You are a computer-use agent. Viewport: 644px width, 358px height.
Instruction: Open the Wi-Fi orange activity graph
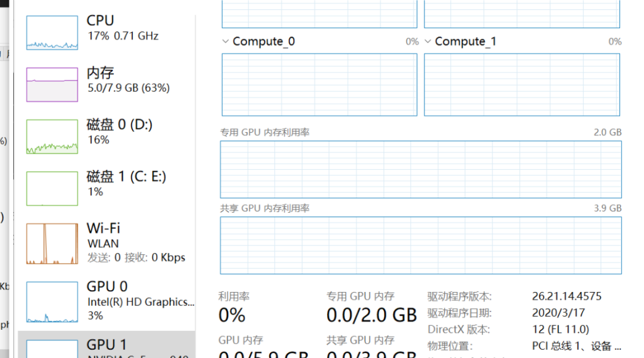pos(52,243)
